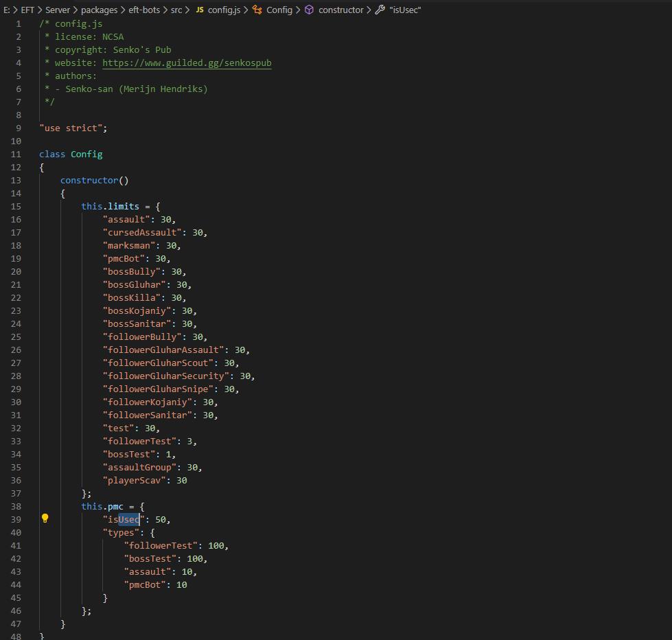Select the packages breadcrumb segment

[x=99, y=10]
